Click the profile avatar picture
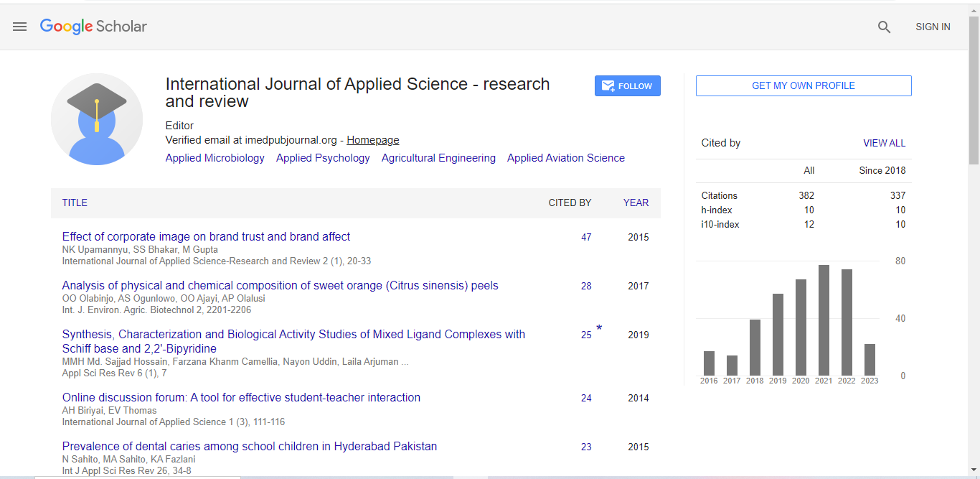Image resolution: width=980 pixels, height=479 pixels. (x=97, y=119)
